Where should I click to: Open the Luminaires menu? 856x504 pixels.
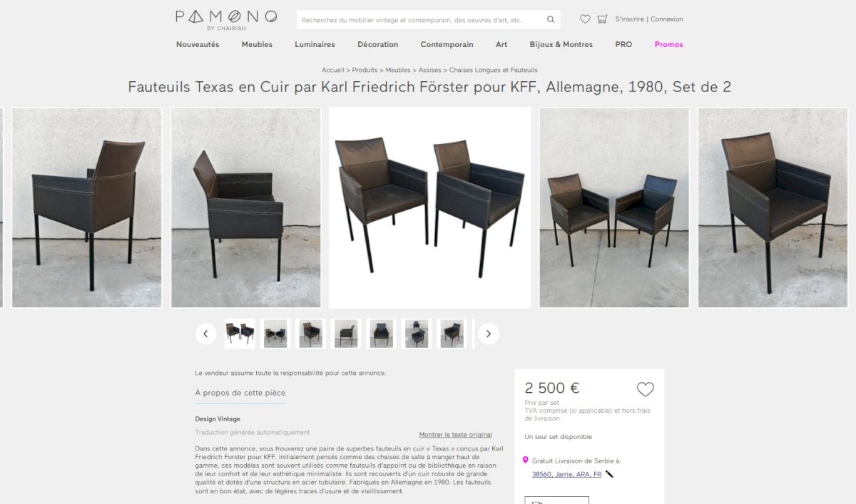coord(315,44)
